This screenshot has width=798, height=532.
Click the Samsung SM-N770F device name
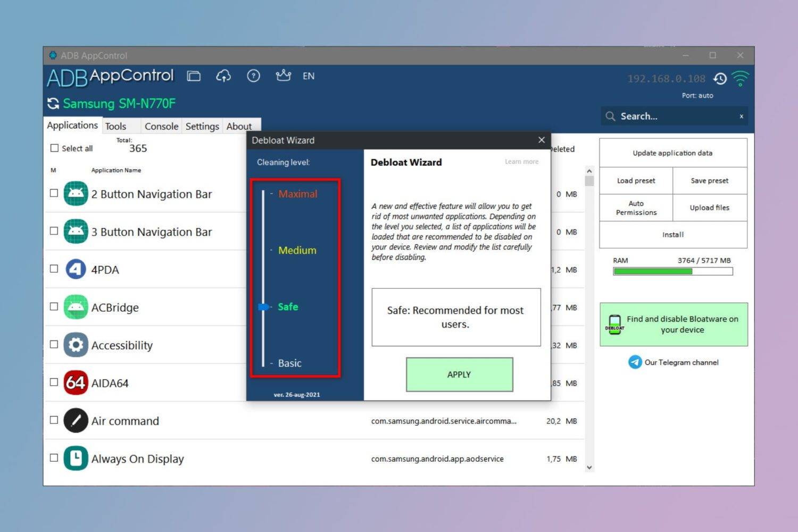click(x=119, y=103)
